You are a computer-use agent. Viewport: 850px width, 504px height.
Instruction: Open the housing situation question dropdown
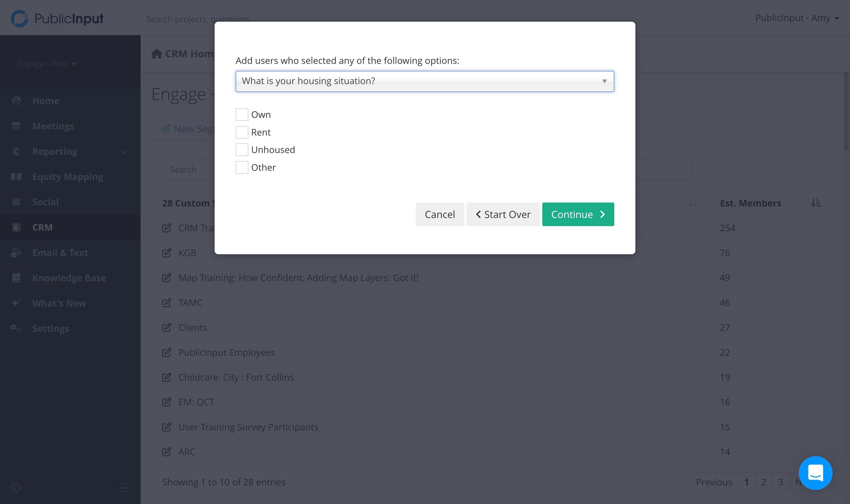425,81
